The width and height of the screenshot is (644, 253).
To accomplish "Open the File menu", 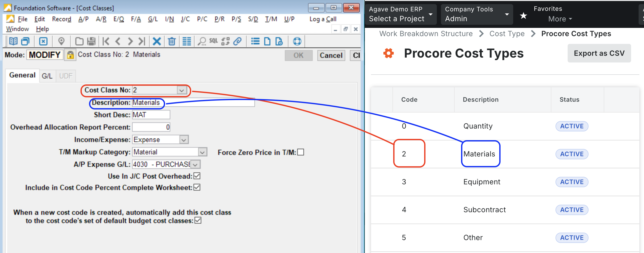I will point(23,19).
